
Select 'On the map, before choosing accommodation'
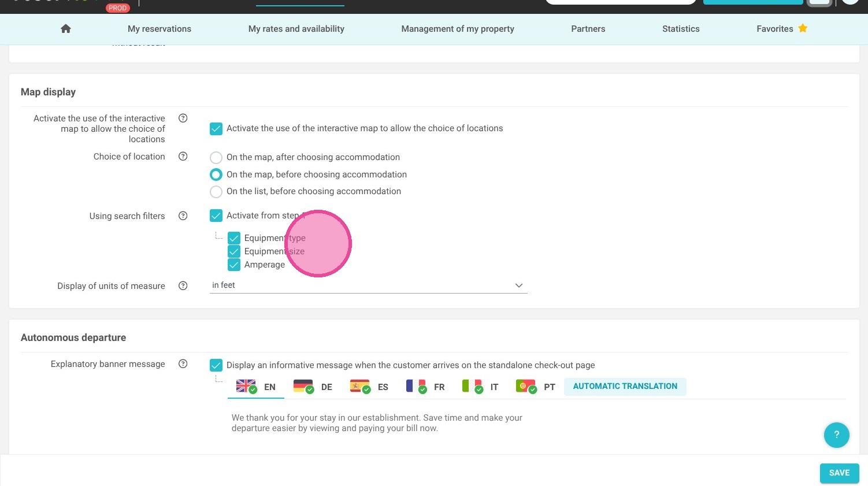[x=216, y=175]
